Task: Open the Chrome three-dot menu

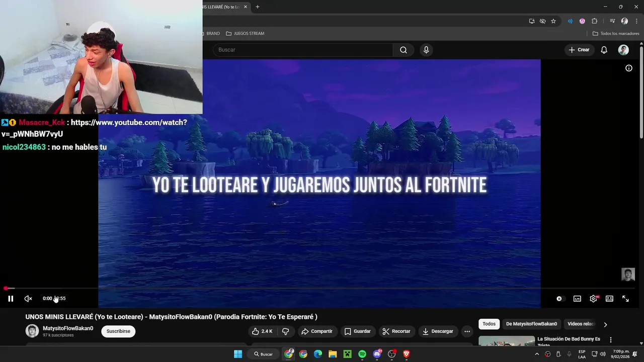Action: coord(636,21)
